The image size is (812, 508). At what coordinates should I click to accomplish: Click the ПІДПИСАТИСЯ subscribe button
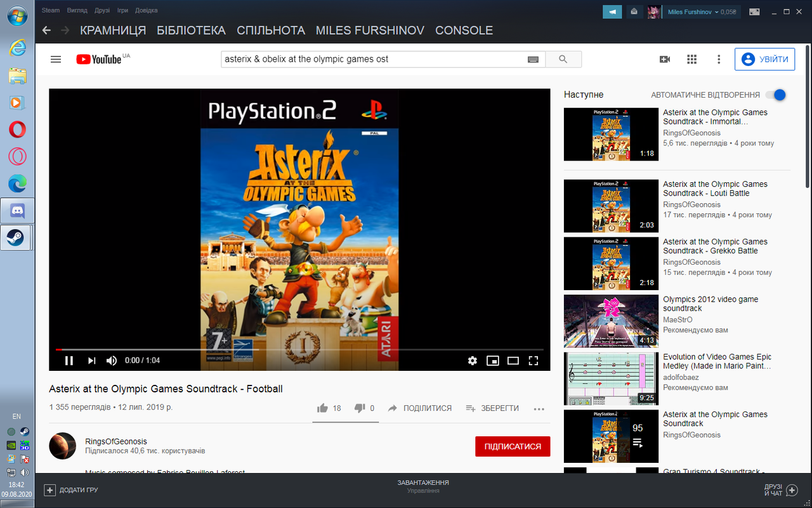click(x=513, y=446)
